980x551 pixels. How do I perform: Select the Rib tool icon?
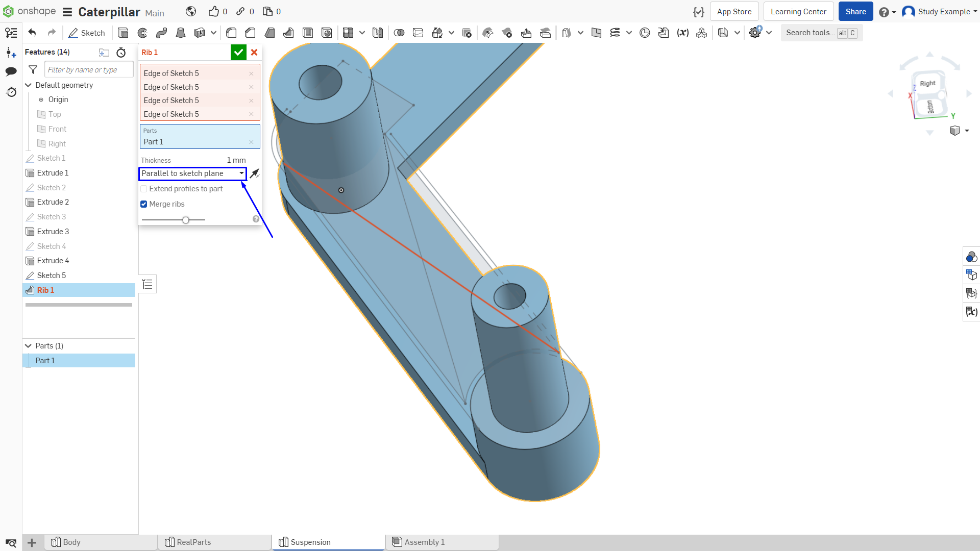pos(288,33)
